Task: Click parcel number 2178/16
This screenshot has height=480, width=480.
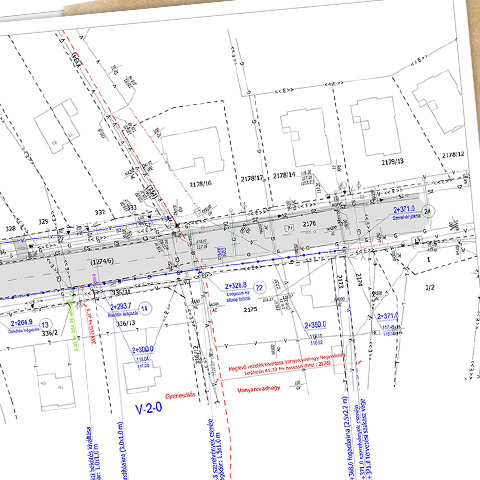Action: click(x=201, y=184)
